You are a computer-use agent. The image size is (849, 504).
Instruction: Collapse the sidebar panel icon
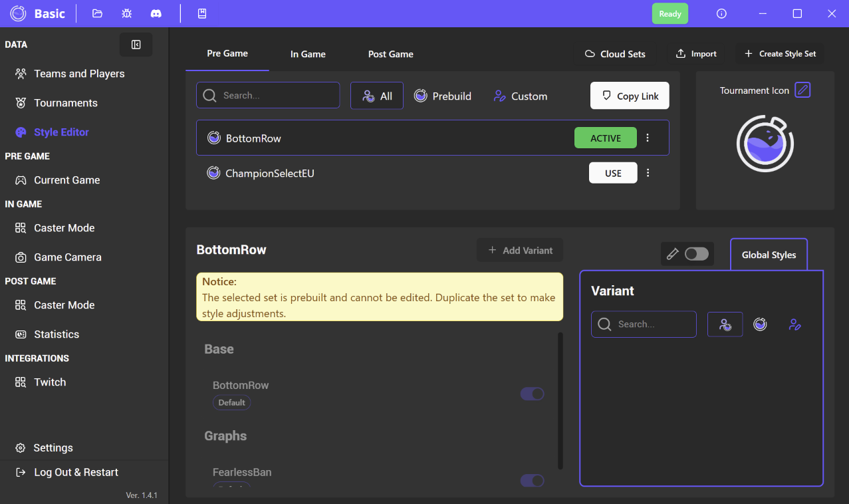[136, 45]
